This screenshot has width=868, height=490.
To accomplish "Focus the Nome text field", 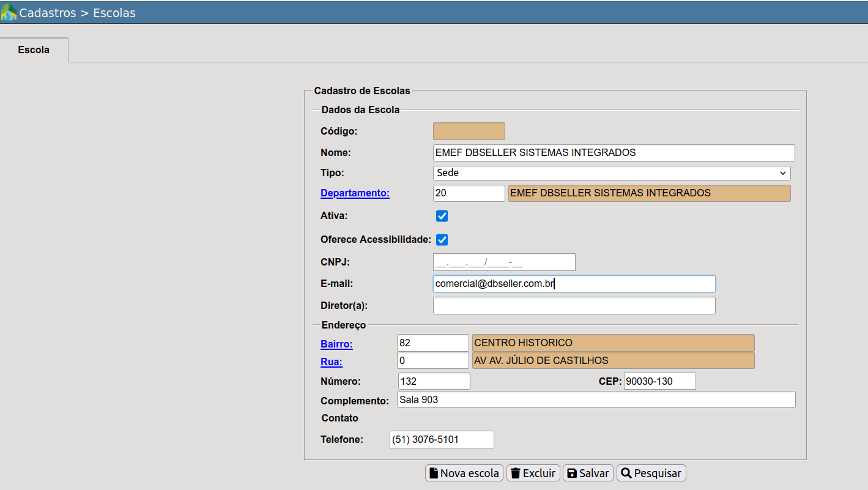I will 614,152.
